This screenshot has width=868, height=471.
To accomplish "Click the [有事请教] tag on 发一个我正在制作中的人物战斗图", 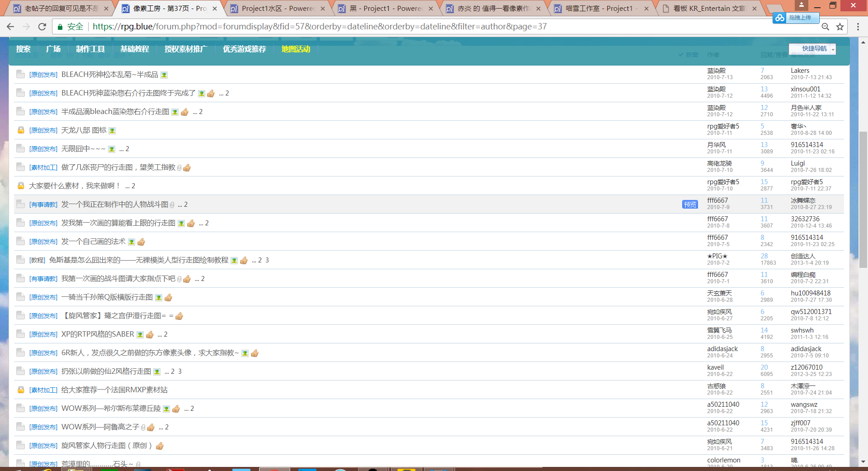I will (43, 205).
